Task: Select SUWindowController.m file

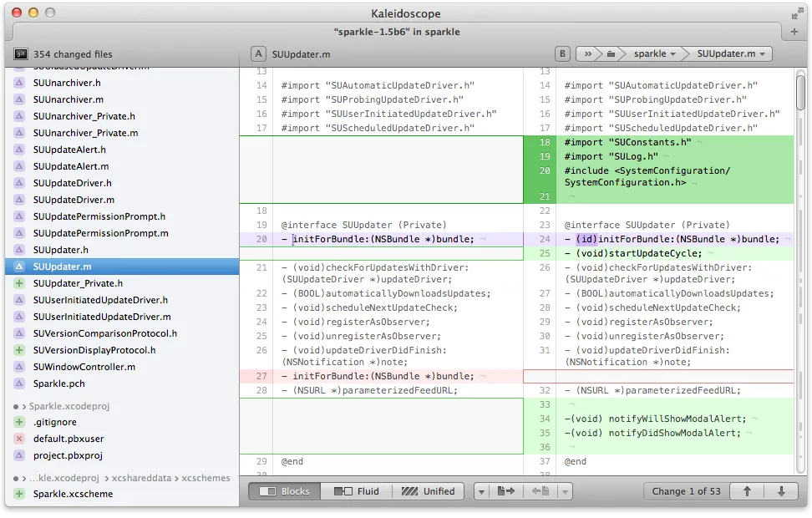Action: coord(122,367)
